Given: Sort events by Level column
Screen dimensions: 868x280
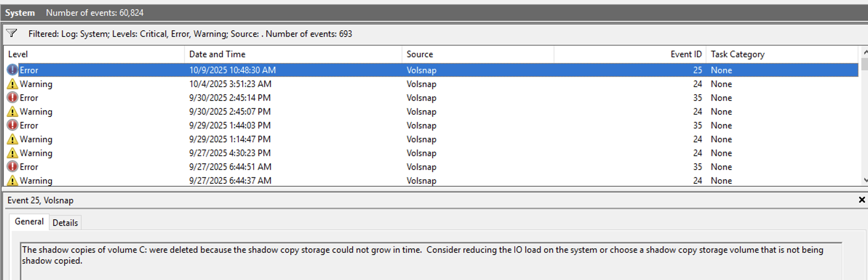Looking at the screenshot, I should (x=94, y=54).
